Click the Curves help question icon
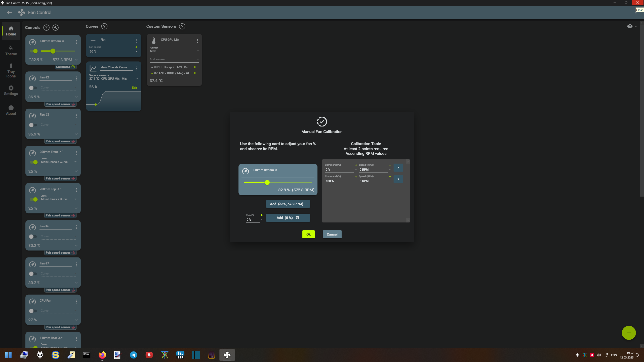Screen dimensions: 644x362 pos(104,26)
